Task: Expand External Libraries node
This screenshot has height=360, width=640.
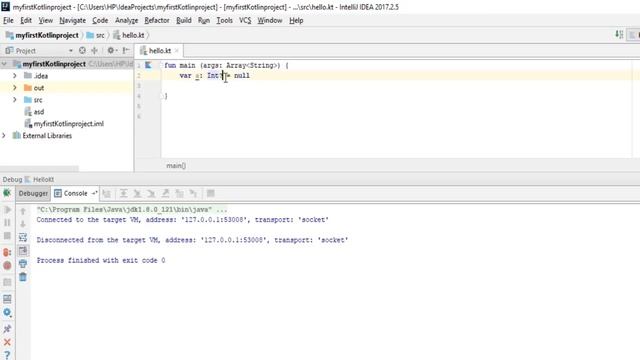Action: coord(4,136)
